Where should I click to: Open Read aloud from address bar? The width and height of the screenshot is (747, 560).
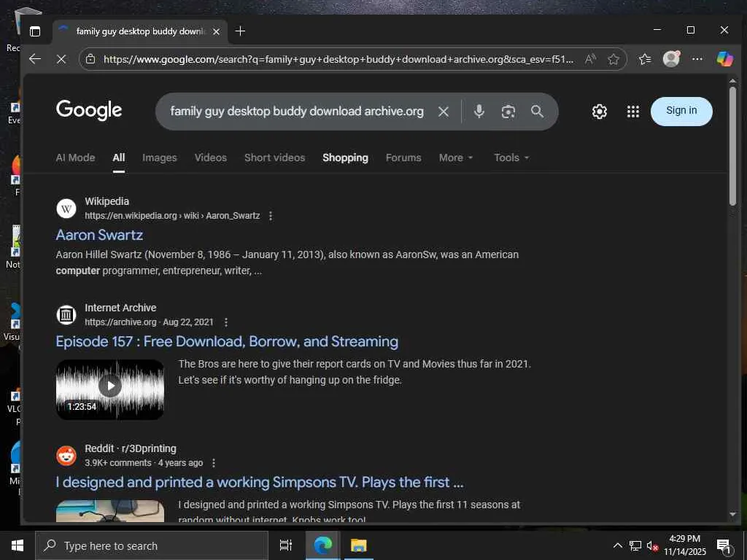[590, 59]
